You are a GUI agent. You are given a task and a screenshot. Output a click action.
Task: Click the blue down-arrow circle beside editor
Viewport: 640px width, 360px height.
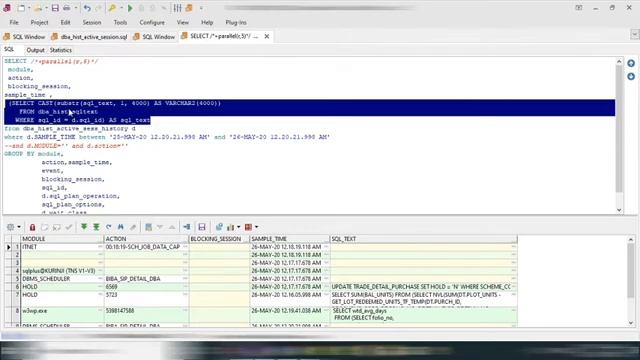631,77
